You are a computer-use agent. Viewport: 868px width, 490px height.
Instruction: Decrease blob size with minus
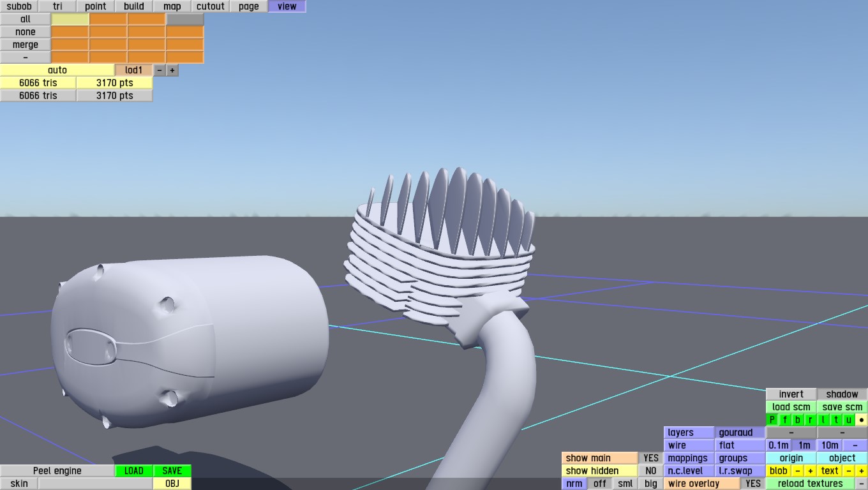798,471
